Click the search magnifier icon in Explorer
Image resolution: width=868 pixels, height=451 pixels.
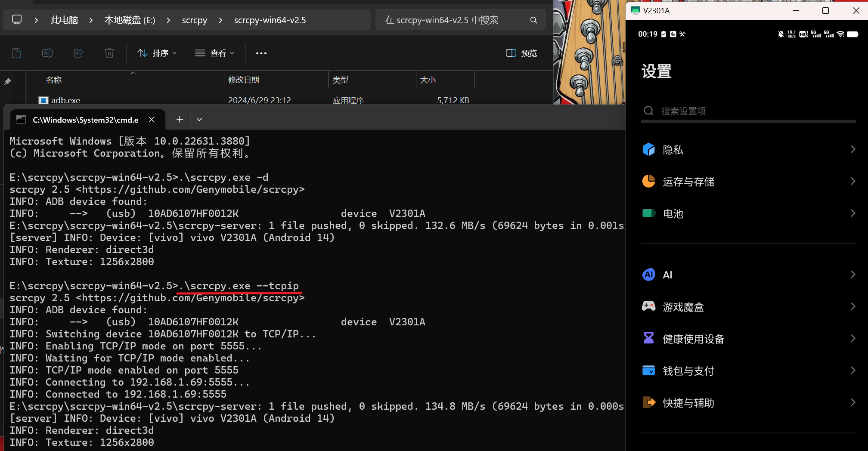pos(534,20)
